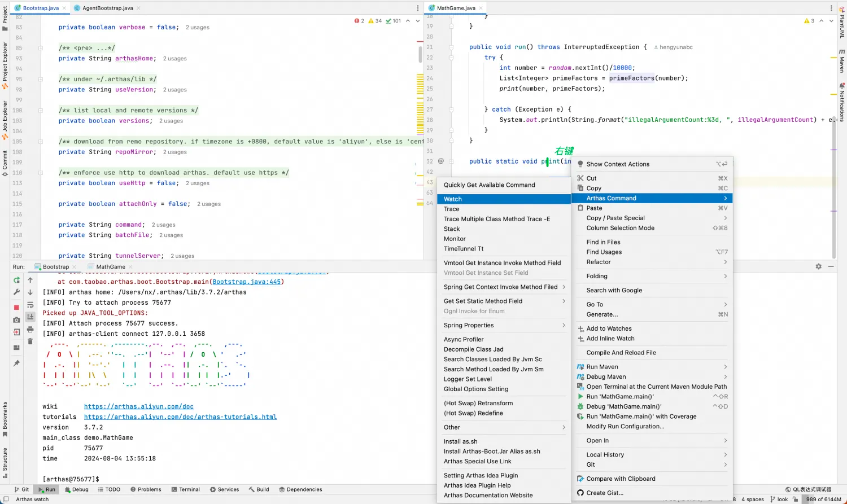Image resolution: width=847 pixels, height=504 pixels.
Task: Open the Project tool window in sidebar
Action: point(5,19)
